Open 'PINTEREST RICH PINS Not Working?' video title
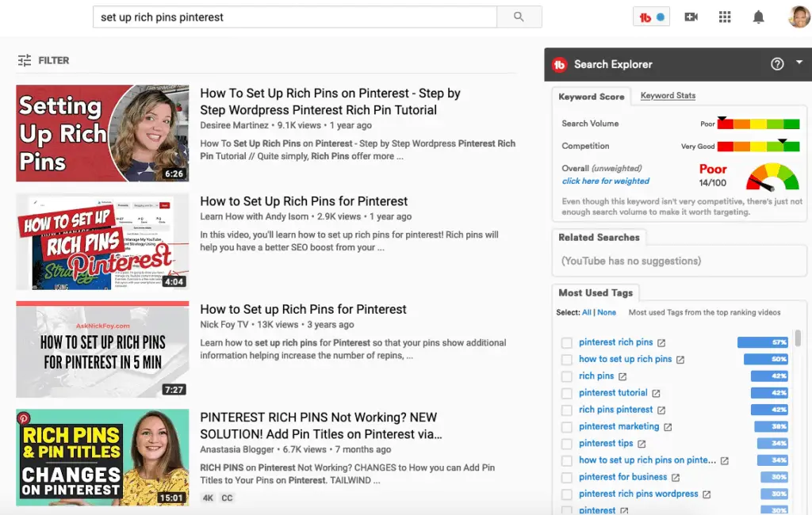812x515 pixels. tap(321, 426)
